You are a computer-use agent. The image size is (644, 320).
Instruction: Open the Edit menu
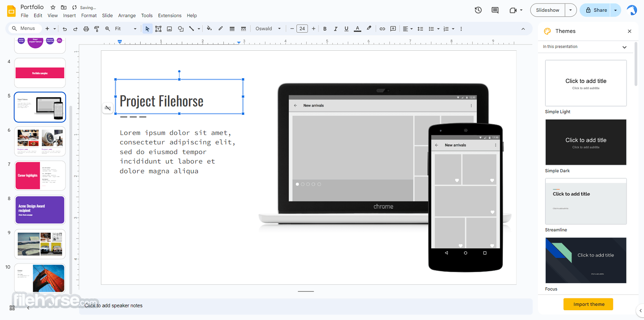pyautogui.click(x=38, y=16)
